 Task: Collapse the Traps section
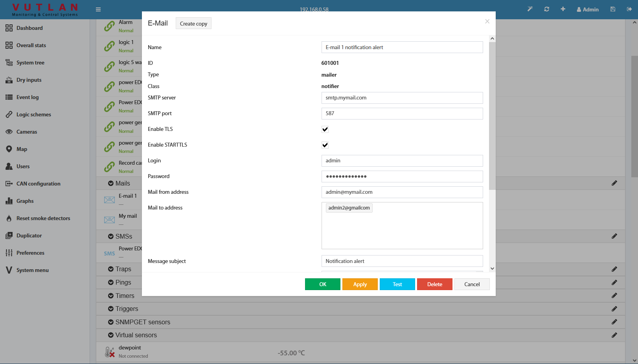click(110, 269)
